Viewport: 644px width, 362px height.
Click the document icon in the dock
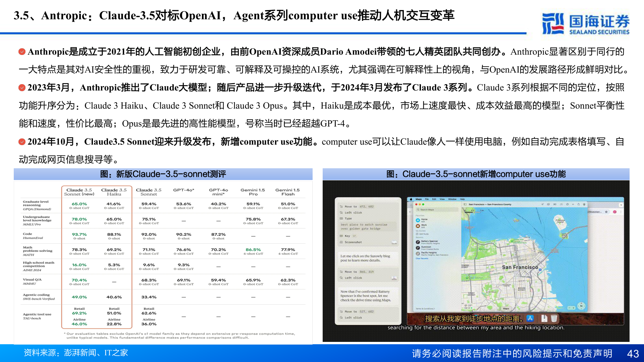click(544, 318)
